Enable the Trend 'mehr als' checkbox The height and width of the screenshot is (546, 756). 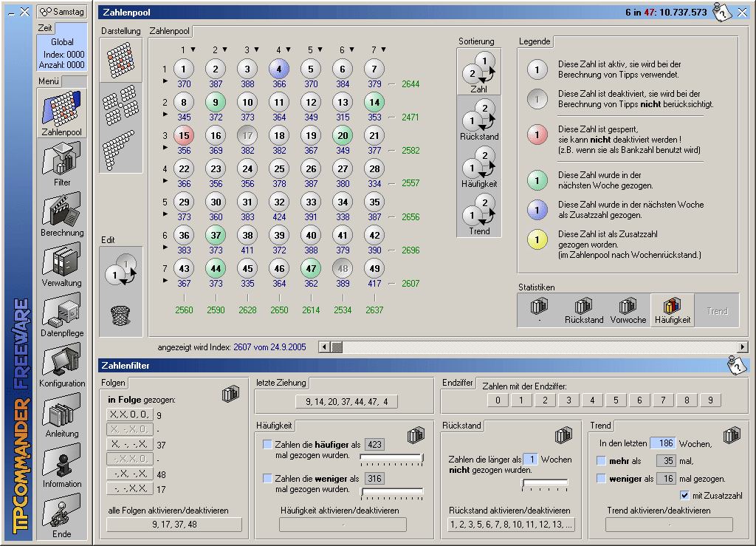(x=601, y=460)
